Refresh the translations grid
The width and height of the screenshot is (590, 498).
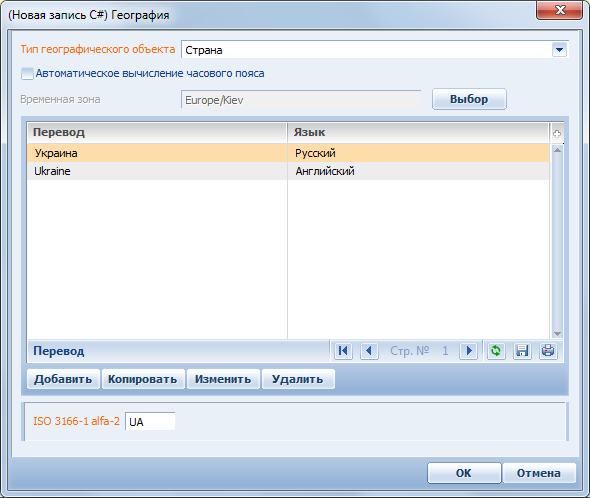click(496, 351)
